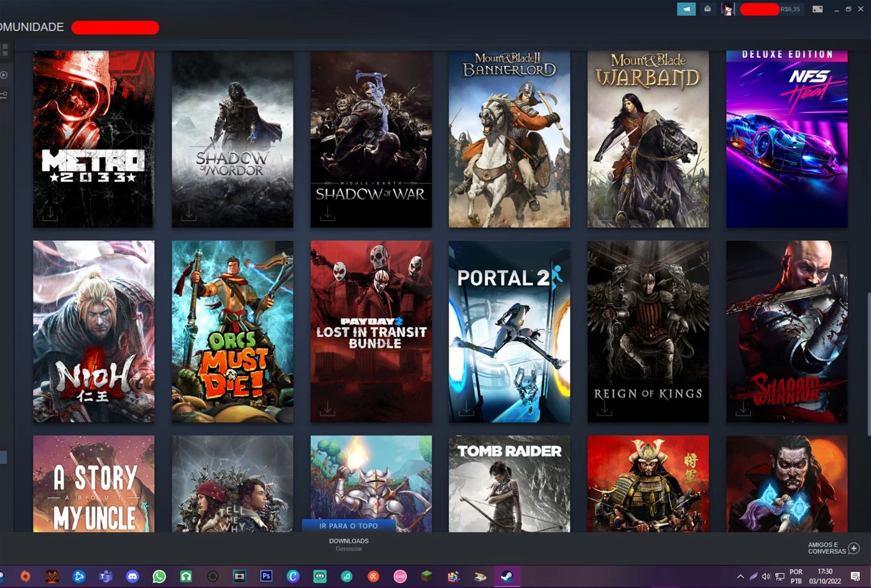Click the Steam icon in taskbar

click(x=507, y=576)
